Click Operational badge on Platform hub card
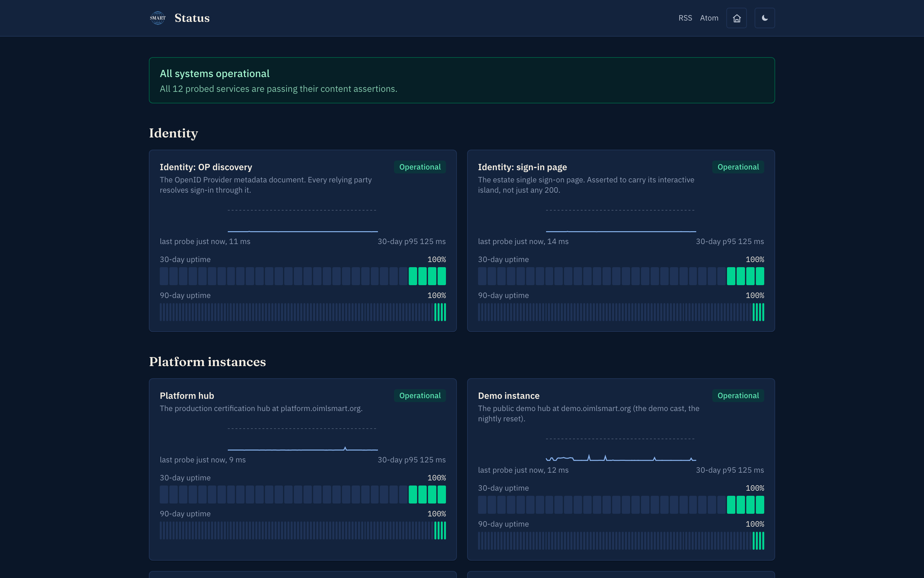 (x=420, y=396)
